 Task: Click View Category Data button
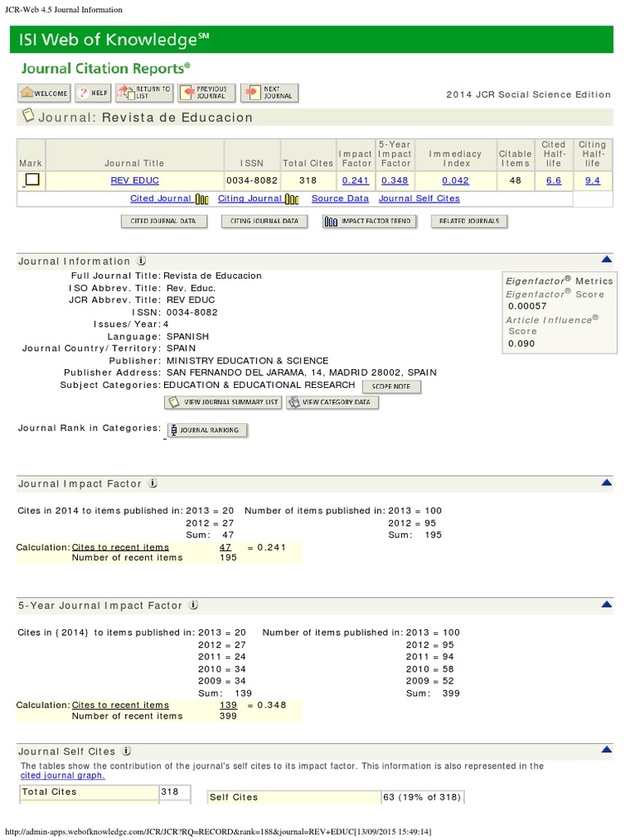[332, 402]
